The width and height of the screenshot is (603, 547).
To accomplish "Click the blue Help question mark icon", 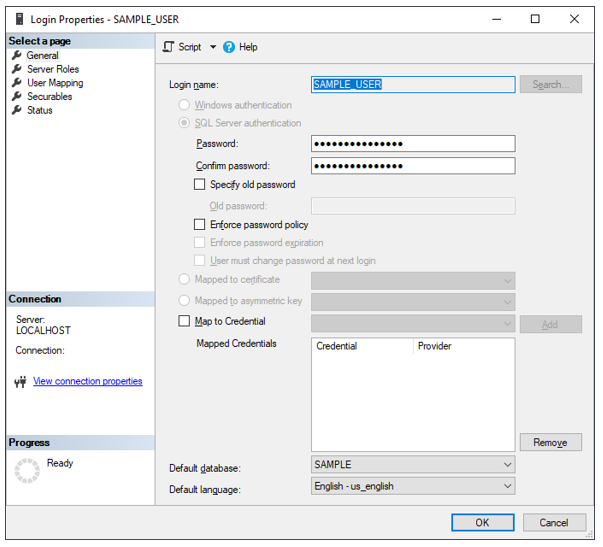I will point(229,47).
